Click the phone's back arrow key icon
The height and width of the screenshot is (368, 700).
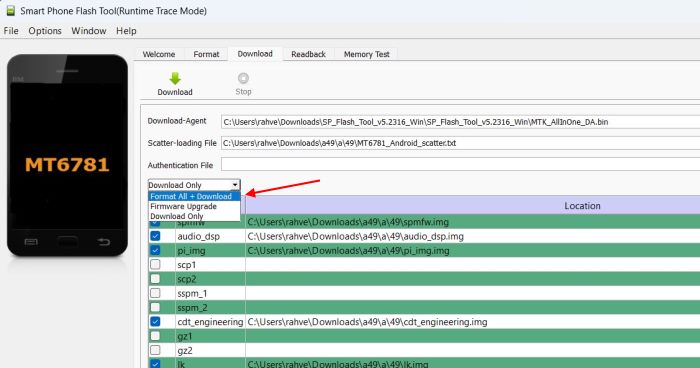pos(104,242)
